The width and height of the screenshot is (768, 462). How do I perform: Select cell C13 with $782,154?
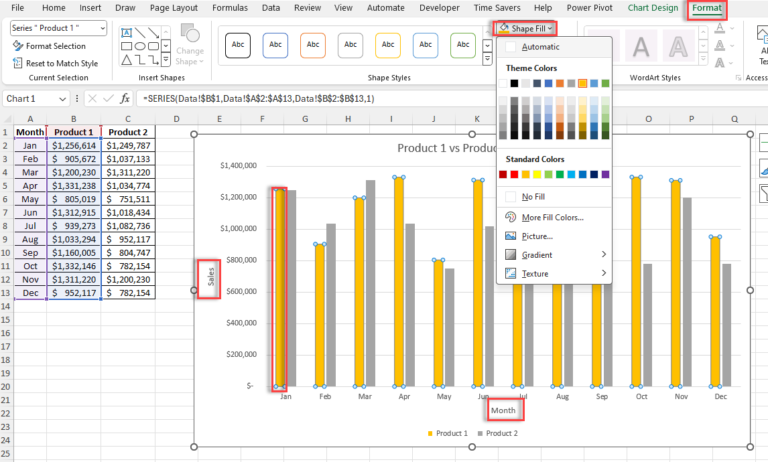128,293
